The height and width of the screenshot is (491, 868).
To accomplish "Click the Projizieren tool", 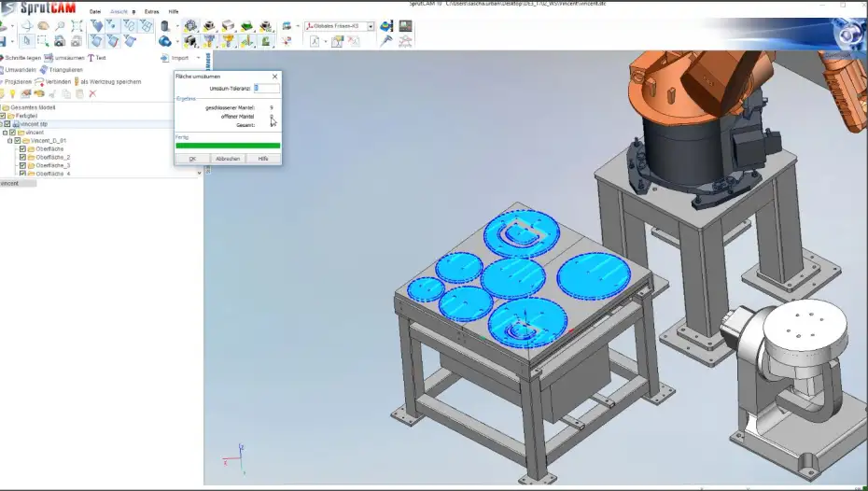I will tap(16, 82).
